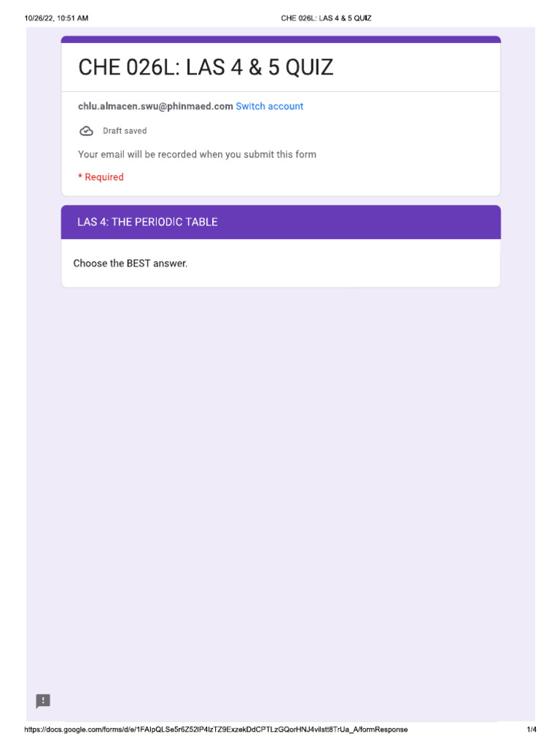Select the LAS 4: THE PERIODIC TABLE header
This screenshot has height=747, width=560.
(x=147, y=222)
